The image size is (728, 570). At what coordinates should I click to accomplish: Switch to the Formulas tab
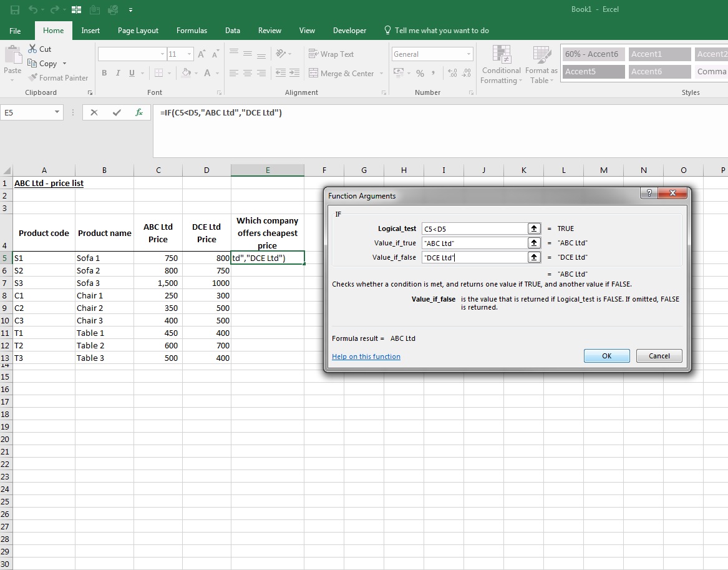point(192,31)
